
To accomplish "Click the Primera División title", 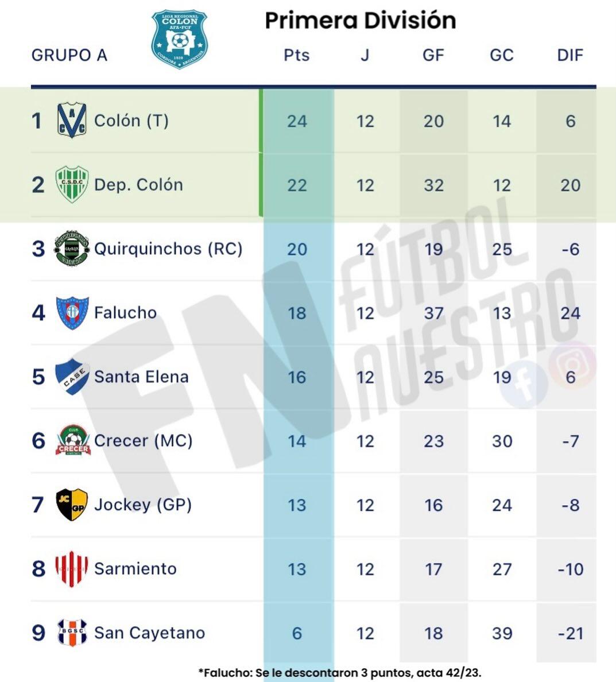I will pos(360,21).
